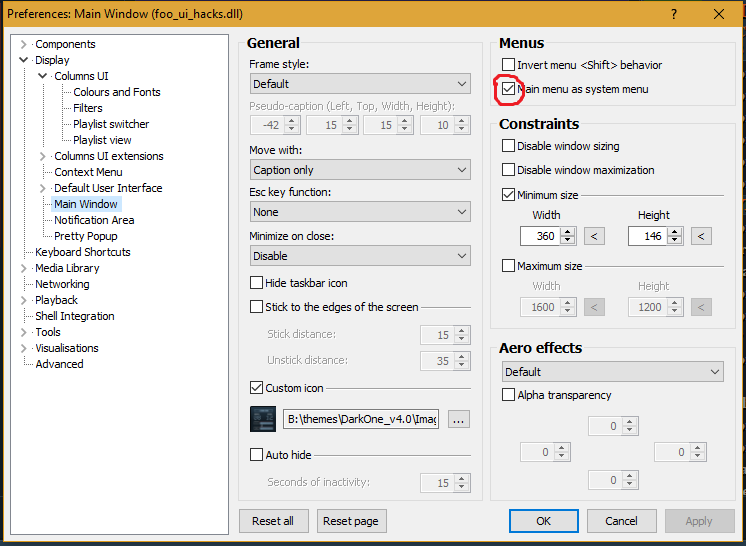Image resolution: width=746 pixels, height=546 pixels.
Task: Click the browse button for custom icon path
Action: tap(458, 420)
